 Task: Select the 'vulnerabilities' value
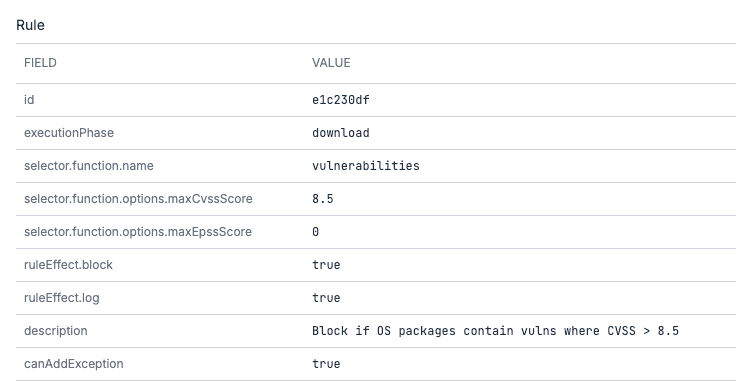(x=366, y=166)
